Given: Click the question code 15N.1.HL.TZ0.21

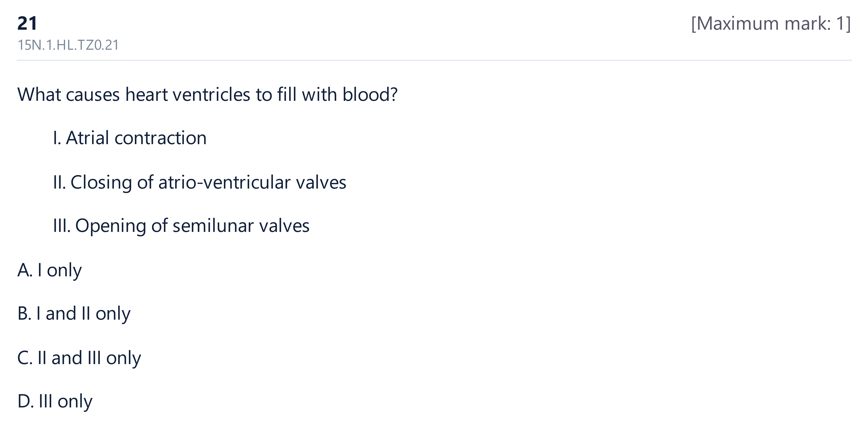Looking at the screenshot, I should (x=68, y=45).
